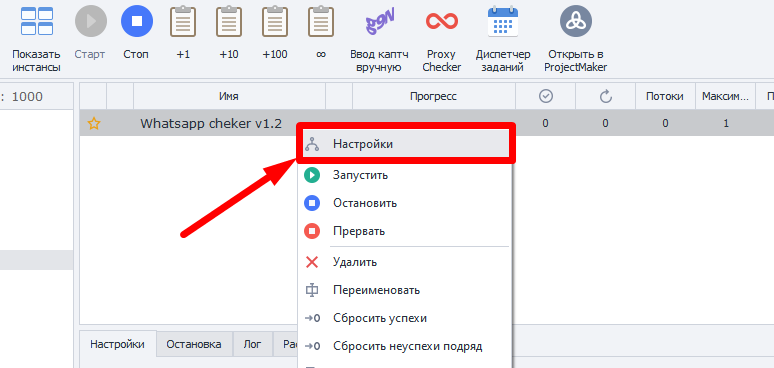Choose Удалить in the context menu

pyautogui.click(x=405, y=262)
